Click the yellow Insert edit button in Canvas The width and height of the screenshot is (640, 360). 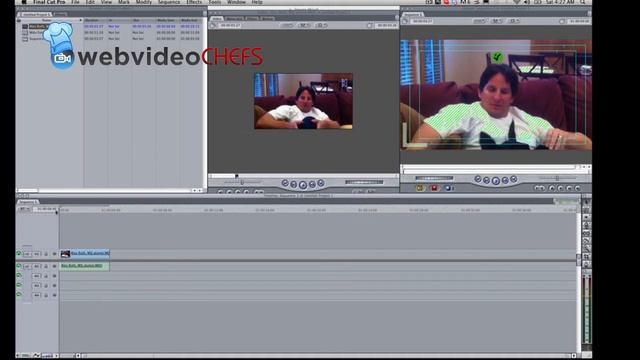point(420,188)
